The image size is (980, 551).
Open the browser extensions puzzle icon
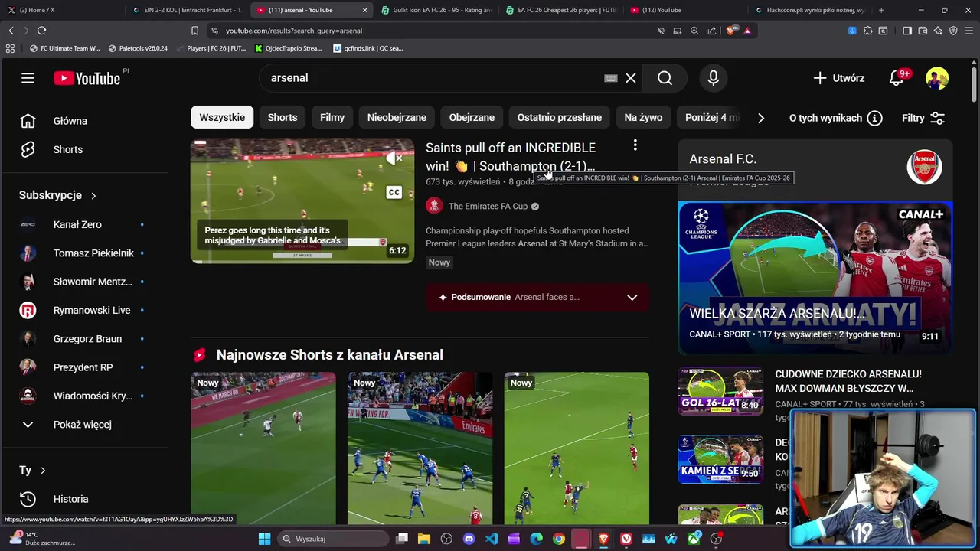867,31
